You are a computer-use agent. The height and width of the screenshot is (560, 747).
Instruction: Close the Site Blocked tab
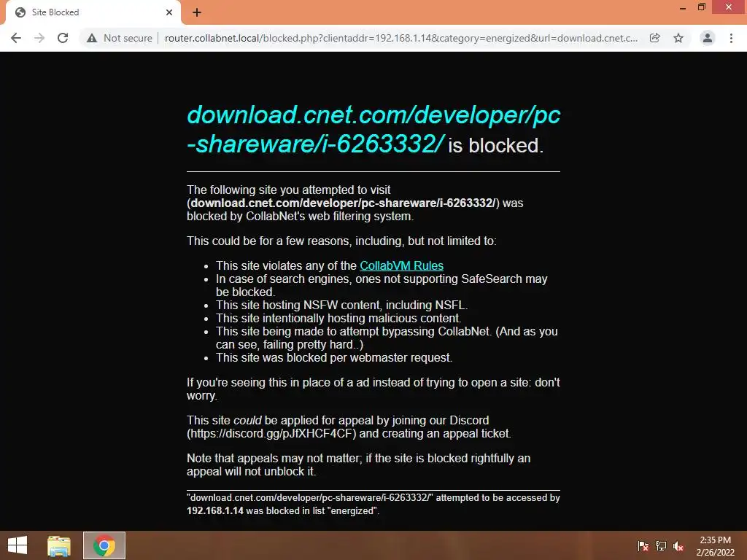pyautogui.click(x=169, y=12)
